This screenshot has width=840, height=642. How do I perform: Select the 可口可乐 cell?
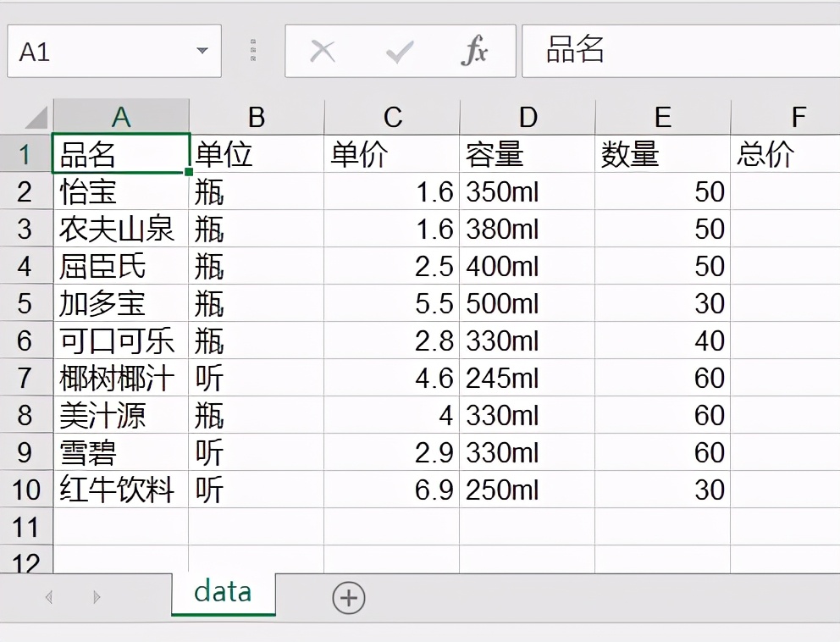[x=122, y=340]
